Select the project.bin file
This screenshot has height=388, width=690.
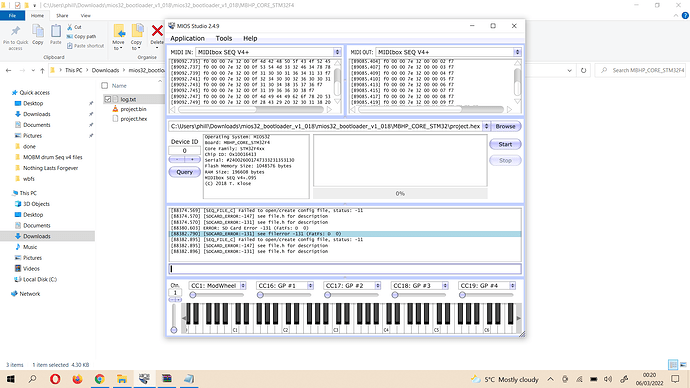133,109
